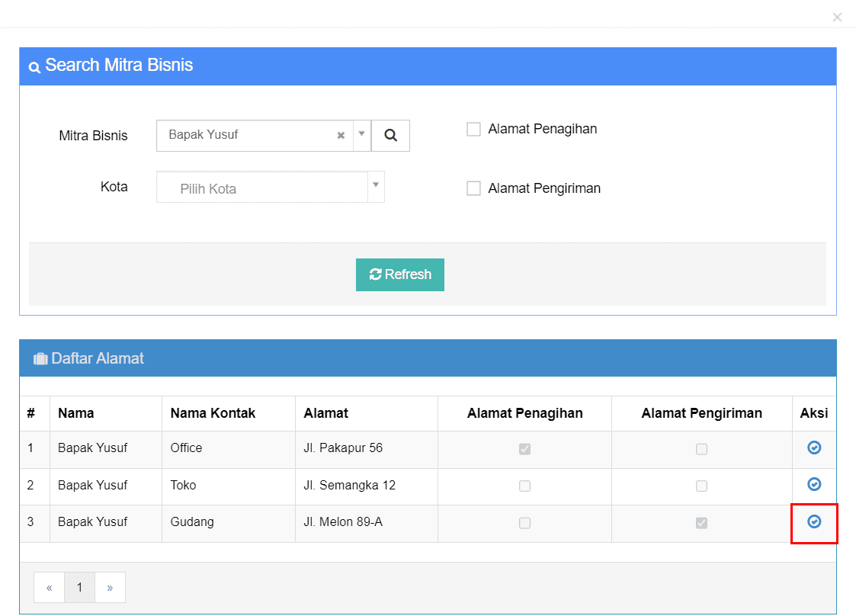
Task: Click Bapak Yusuf name in row 3
Action: click(92, 522)
